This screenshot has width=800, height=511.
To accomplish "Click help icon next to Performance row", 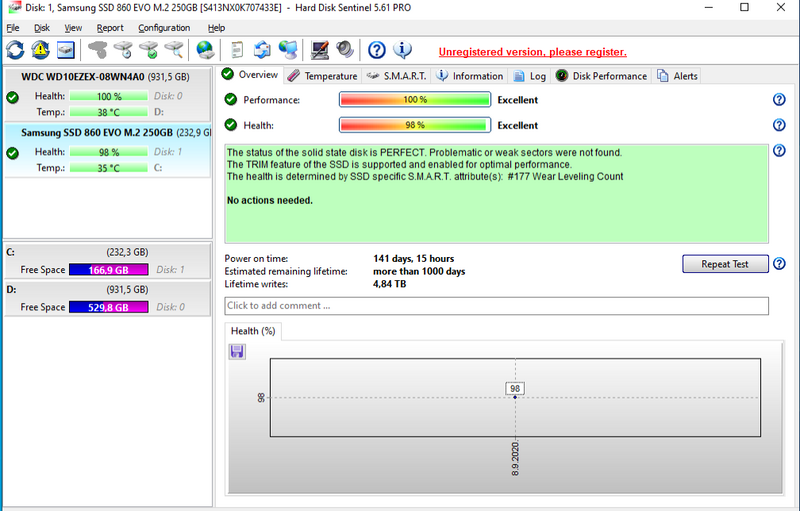I will 779,99.
